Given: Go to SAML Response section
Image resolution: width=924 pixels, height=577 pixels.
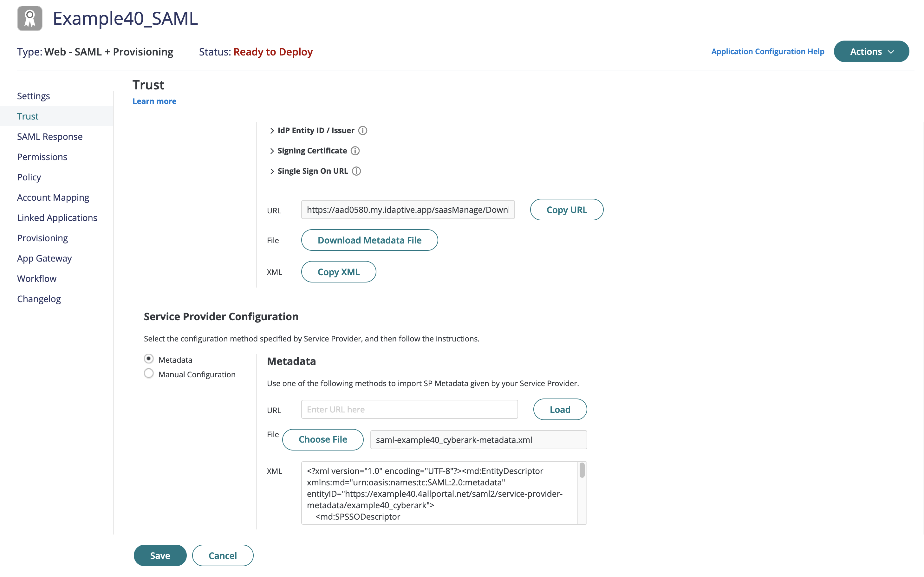Looking at the screenshot, I should [49, 136].
